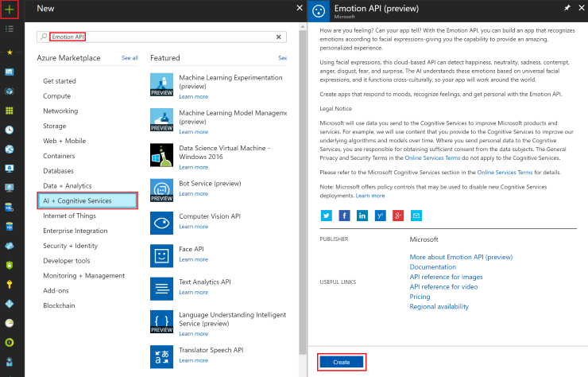
Task: Click the search magnifier icon in New blade
Action: pyautogui.click(x=44, y=37)
